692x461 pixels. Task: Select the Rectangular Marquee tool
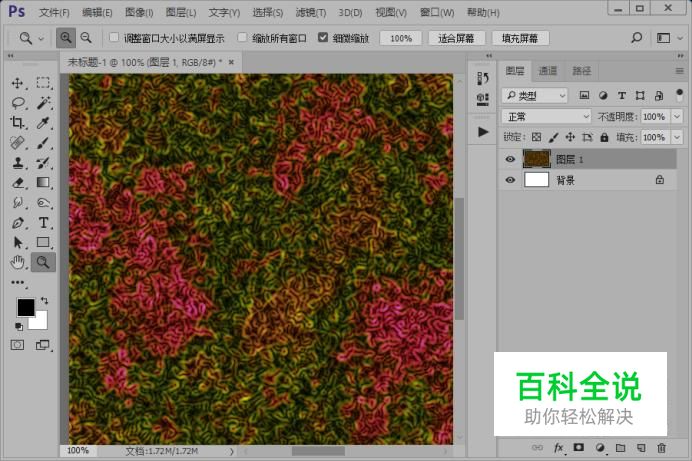43,83
